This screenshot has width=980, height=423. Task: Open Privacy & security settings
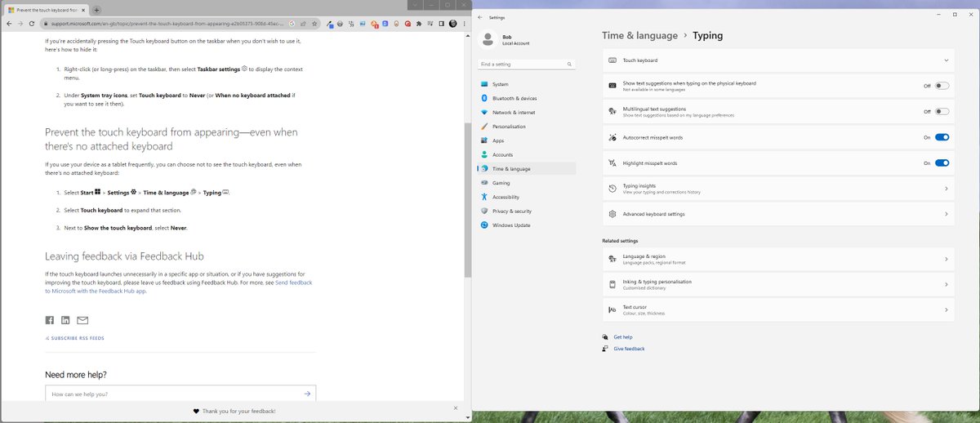point(527,211)
